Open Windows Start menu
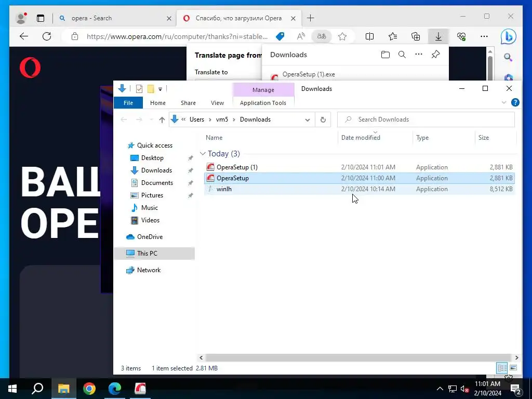This screenshot has height=399, width=532. 12,389
